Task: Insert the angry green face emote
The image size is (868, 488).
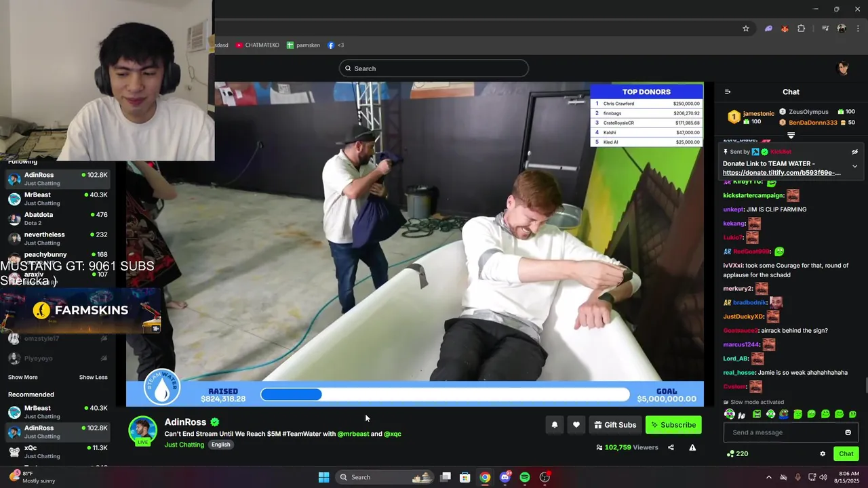Action: 757,414
